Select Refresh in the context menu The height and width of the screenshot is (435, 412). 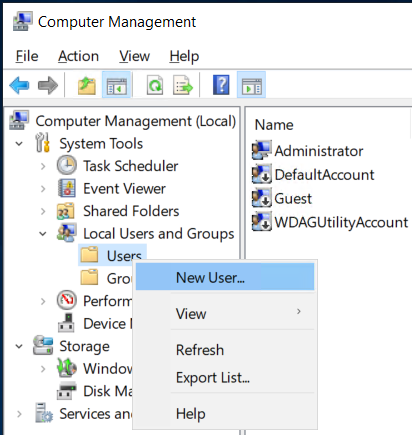click(225, 350)
